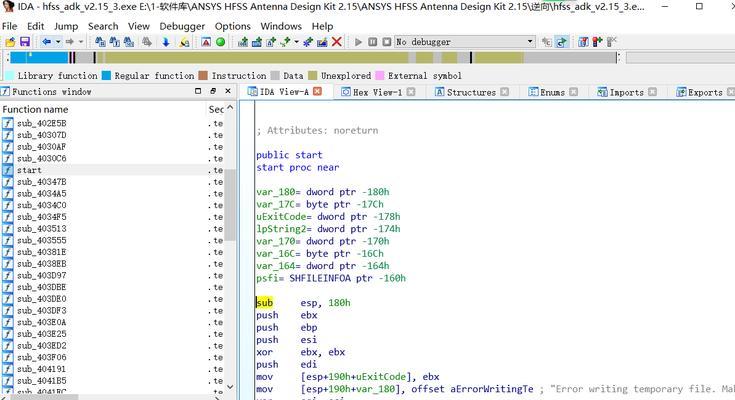Click the Instruction brown legend swatch
Viewport: 735px width, 400px height.
(x=203, y=75)
